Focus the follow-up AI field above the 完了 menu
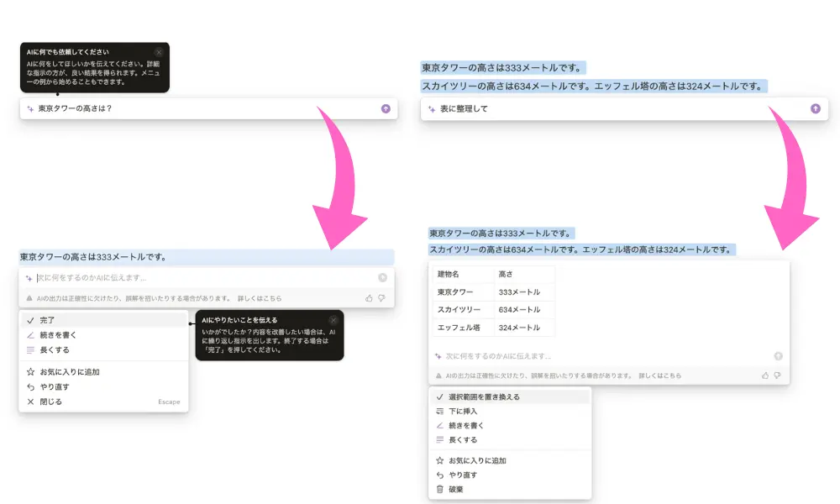The image size is (840, 504). pos(207,278)
